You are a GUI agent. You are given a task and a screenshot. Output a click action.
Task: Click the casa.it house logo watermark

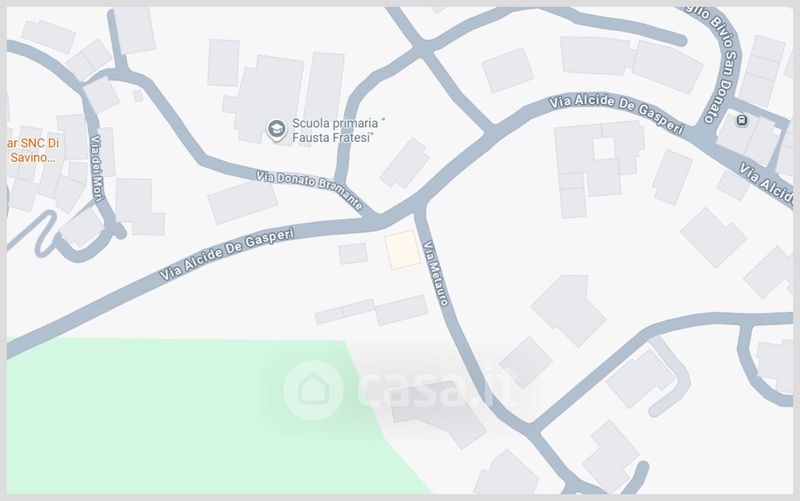[x=313, y=390]
